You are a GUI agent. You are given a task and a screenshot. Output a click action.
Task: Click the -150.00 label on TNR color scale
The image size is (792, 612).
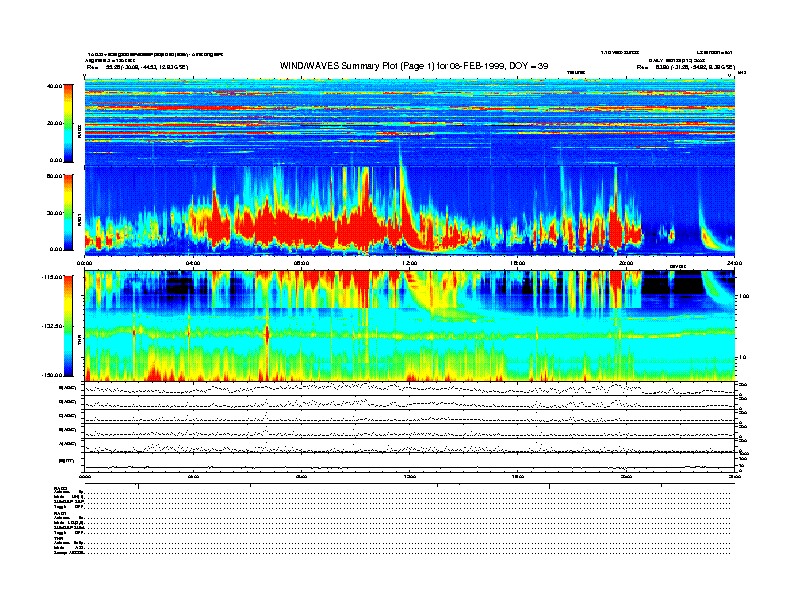click(52, 375)
